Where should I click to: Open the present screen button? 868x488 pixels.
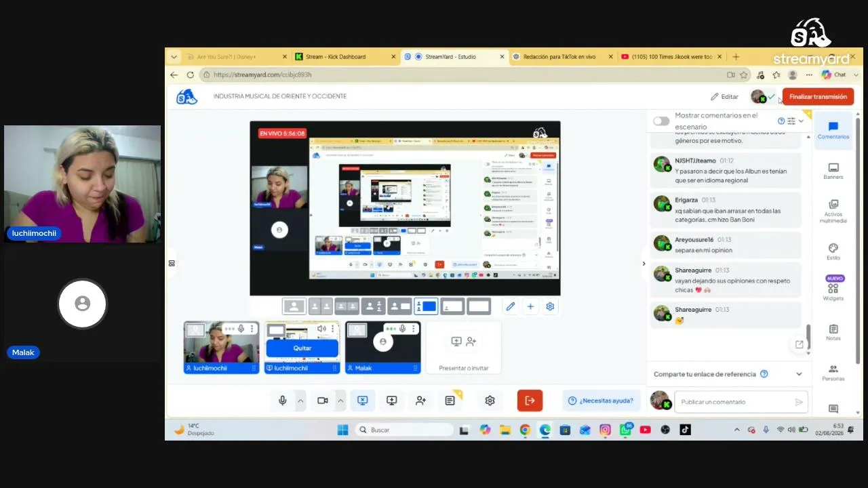(x=391, y=401)
